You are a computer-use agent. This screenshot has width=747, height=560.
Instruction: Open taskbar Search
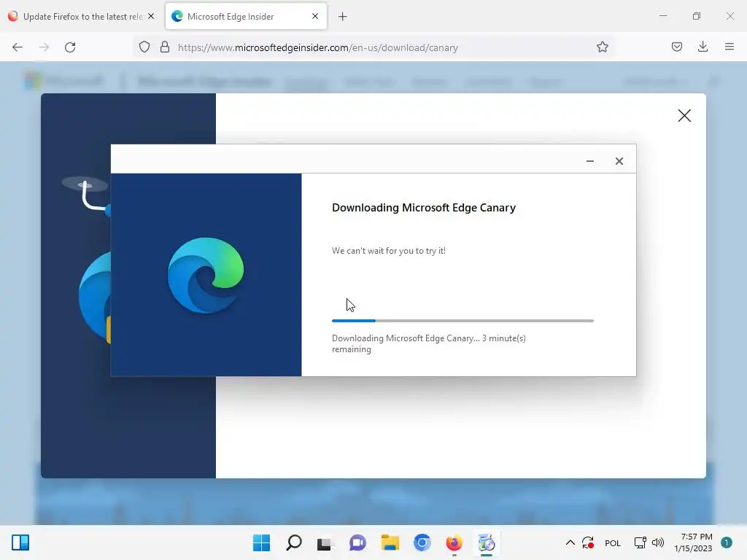(x=294, y=542)
